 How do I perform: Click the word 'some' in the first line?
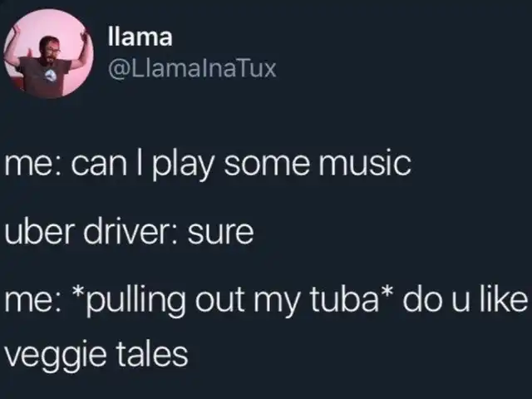(267, 165)
